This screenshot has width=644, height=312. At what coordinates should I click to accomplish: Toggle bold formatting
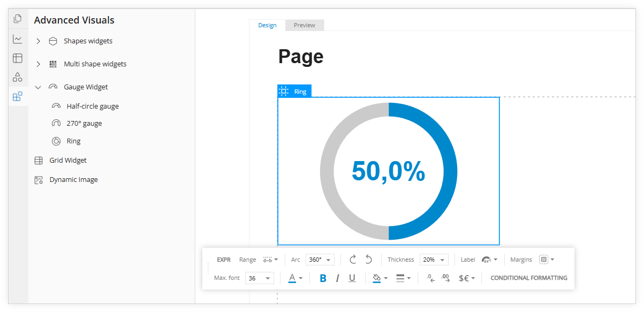coord(323,278)
